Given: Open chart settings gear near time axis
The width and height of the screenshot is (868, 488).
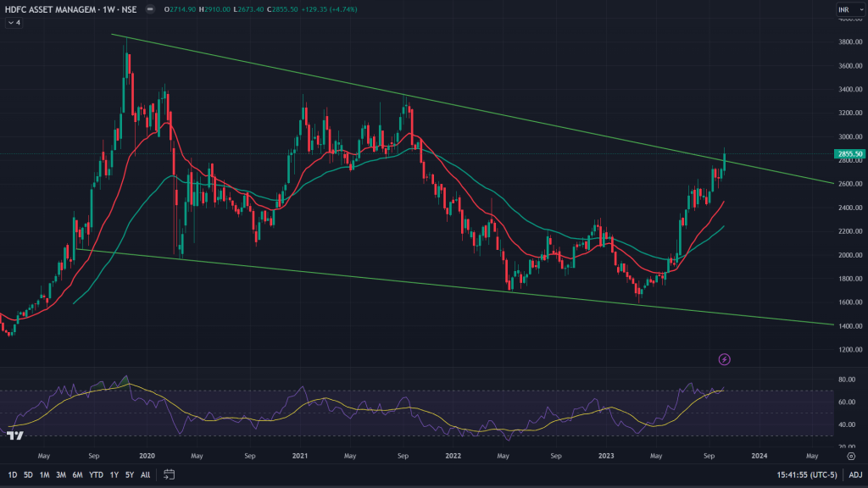Looking at the screenshot, I should [850, 455].
